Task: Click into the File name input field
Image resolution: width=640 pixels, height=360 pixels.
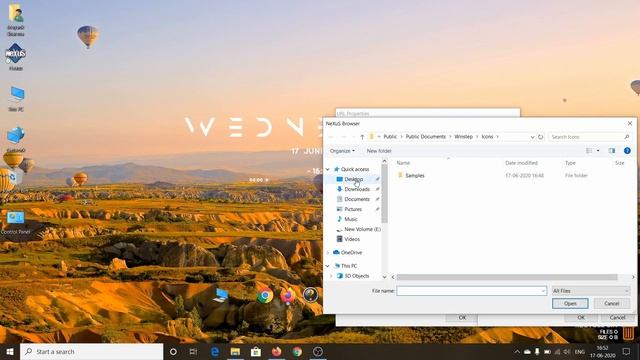Action: point(471,291)
